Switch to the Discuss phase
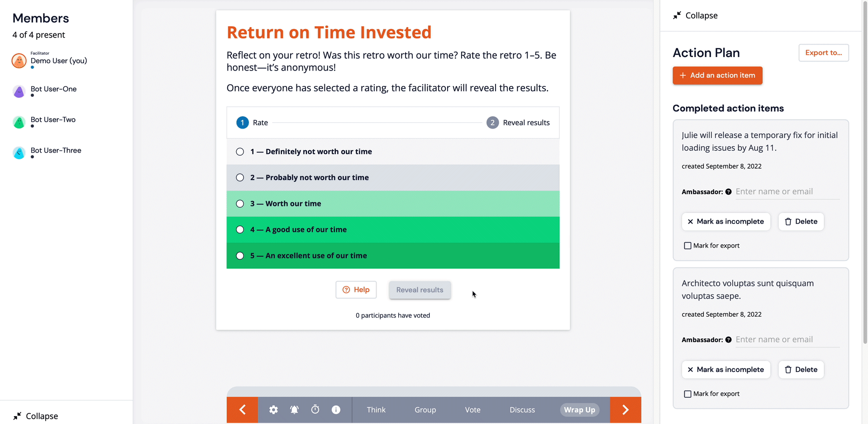Viewport: 868px width, 424px height. click(x=522, y=410)
